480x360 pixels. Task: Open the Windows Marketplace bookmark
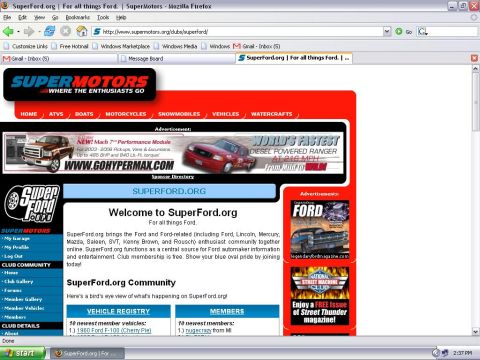pos(121,46)
